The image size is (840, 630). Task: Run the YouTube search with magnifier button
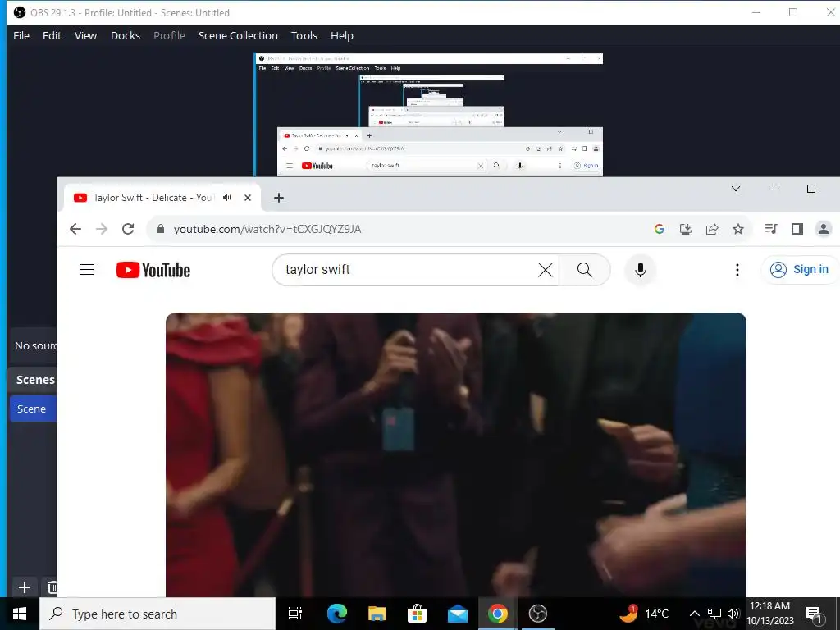[584, 270]
